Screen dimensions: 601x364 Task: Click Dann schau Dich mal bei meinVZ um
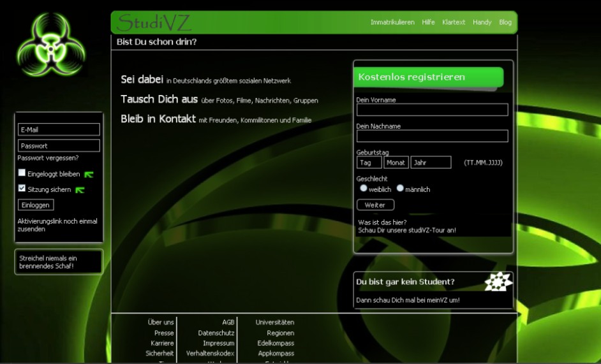point(408,300)
